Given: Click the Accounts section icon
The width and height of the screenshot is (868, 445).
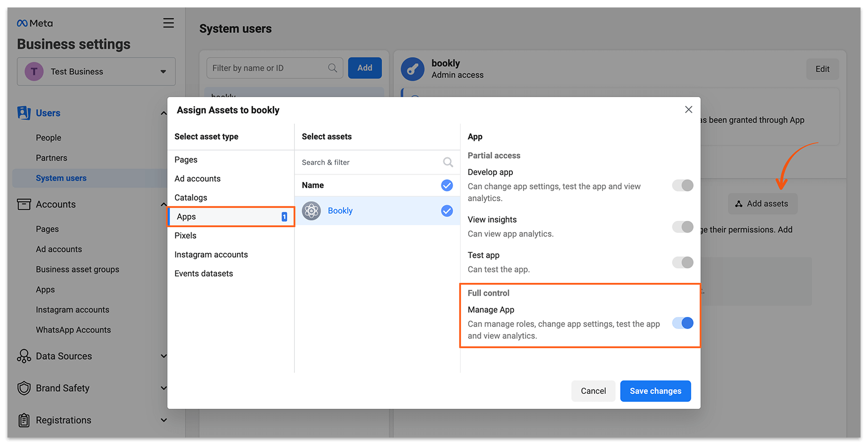Looking at the screenshot, I should coord(24,204).
